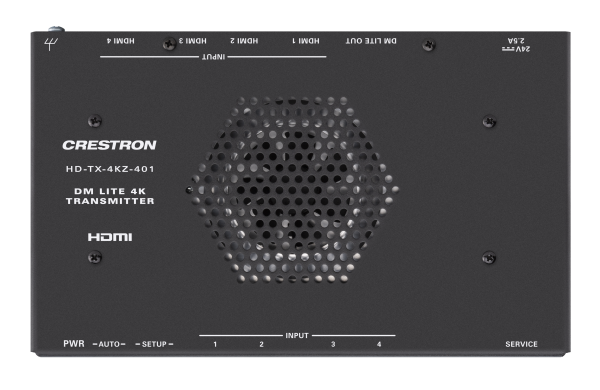Click the 24V 2.5A power label
This screenshot has height=390, width=600.
(516, 44)
